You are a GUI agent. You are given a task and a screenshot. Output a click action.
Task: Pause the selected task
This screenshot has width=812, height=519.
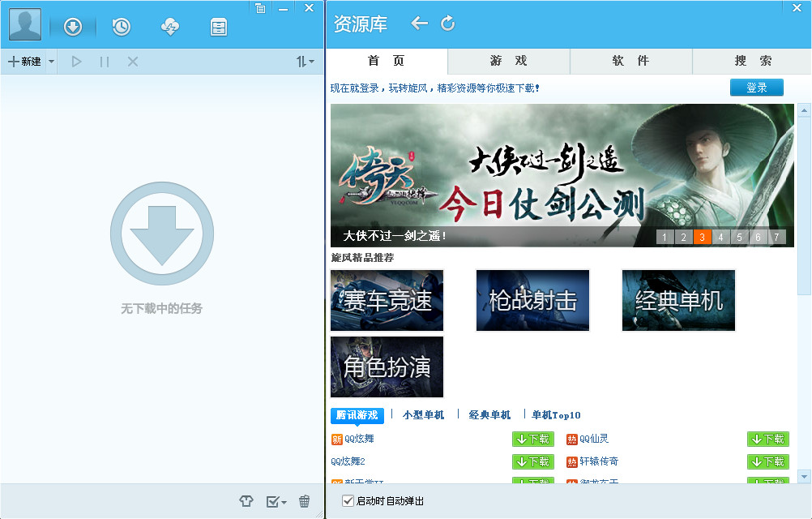105,62
